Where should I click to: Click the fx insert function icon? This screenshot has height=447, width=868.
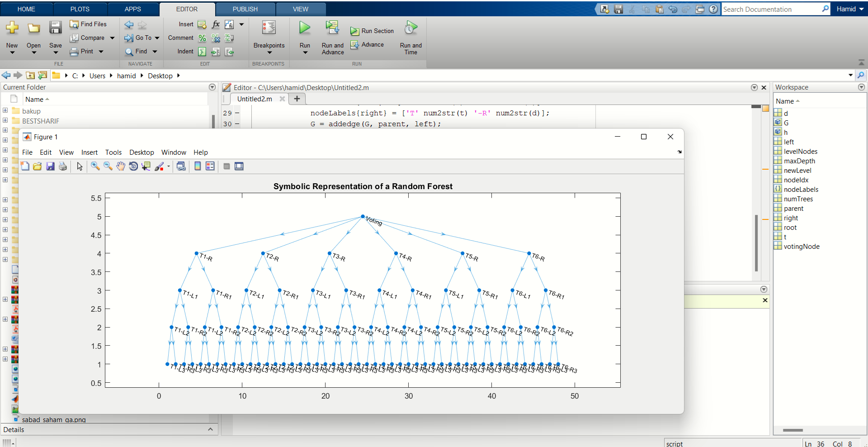216,24
